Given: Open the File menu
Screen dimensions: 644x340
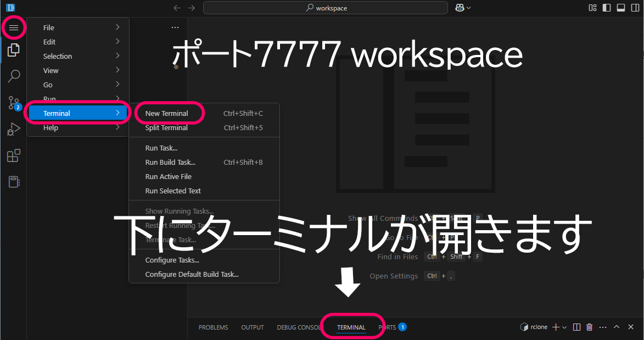Looking at the screenshot, I should tap(77, 27).
